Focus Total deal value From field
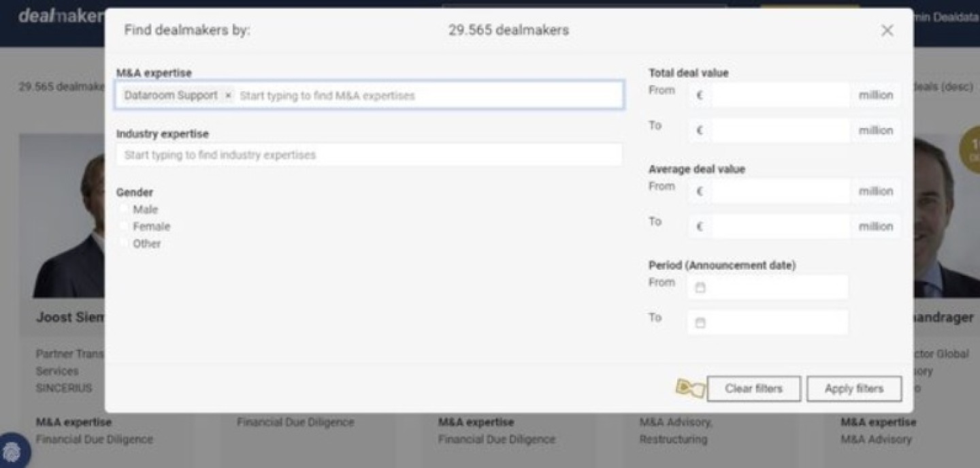This screenshot has width=980, height=468. tap(780, 95)
